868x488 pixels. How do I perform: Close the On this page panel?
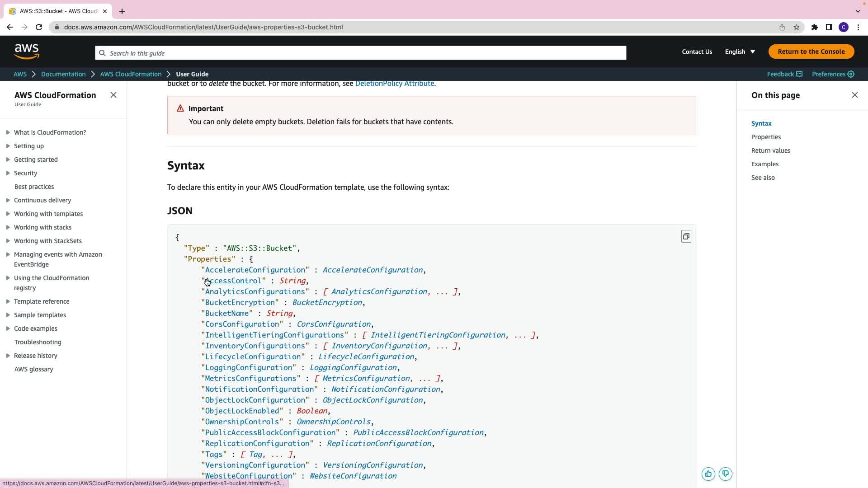(854, 95)
